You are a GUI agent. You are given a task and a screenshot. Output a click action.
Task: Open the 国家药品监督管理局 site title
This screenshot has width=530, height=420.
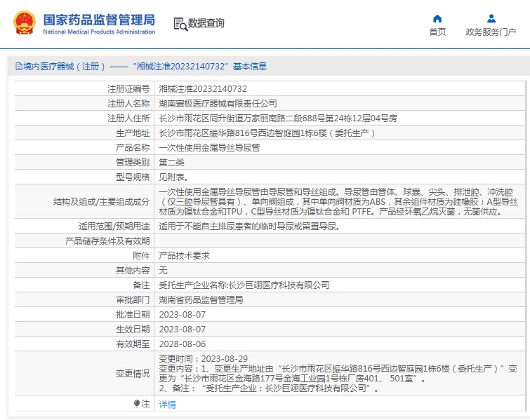[99, 19]
